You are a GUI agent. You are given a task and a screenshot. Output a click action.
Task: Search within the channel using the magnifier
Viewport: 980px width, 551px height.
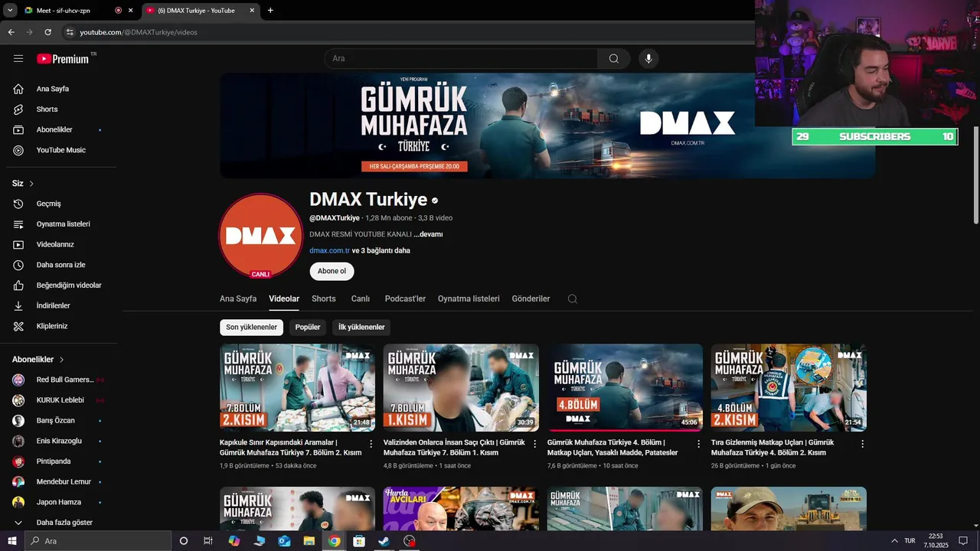point(572,299)
